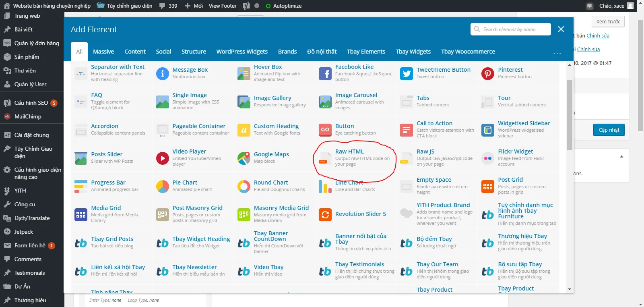Select the Image Gallery icon
644x307 pixels.
pyautogui.click(x=244, y=102)
